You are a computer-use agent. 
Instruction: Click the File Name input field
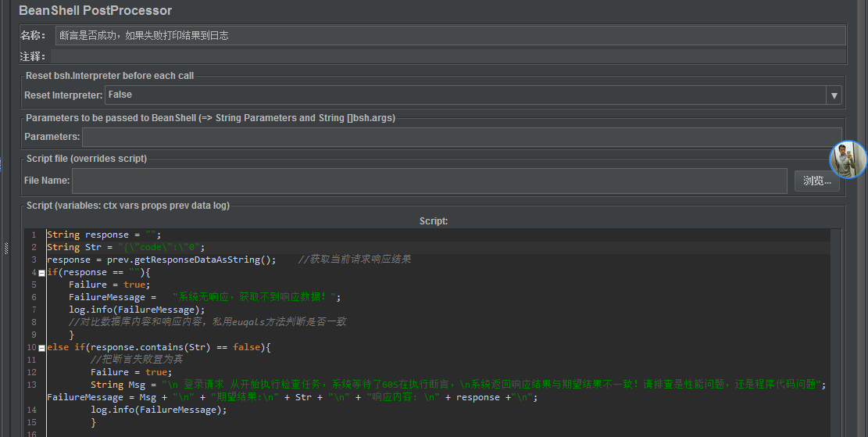tap(430, 181)
